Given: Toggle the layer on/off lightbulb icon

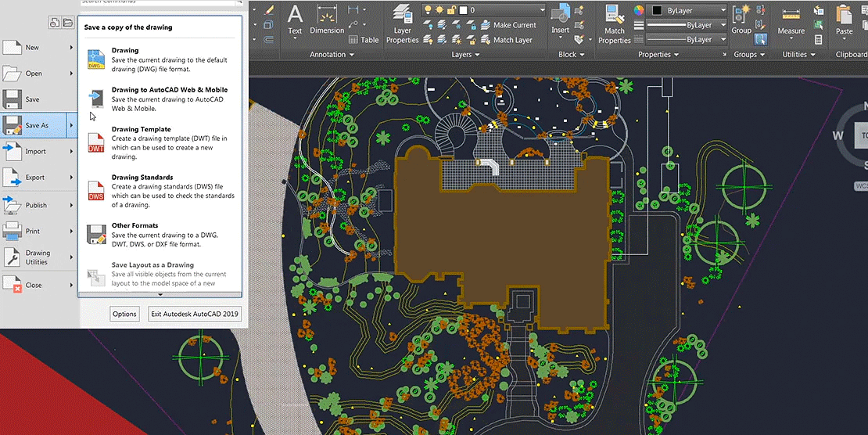Looking at the screenshot, I should pyautogui.click(x=429, y=10).
